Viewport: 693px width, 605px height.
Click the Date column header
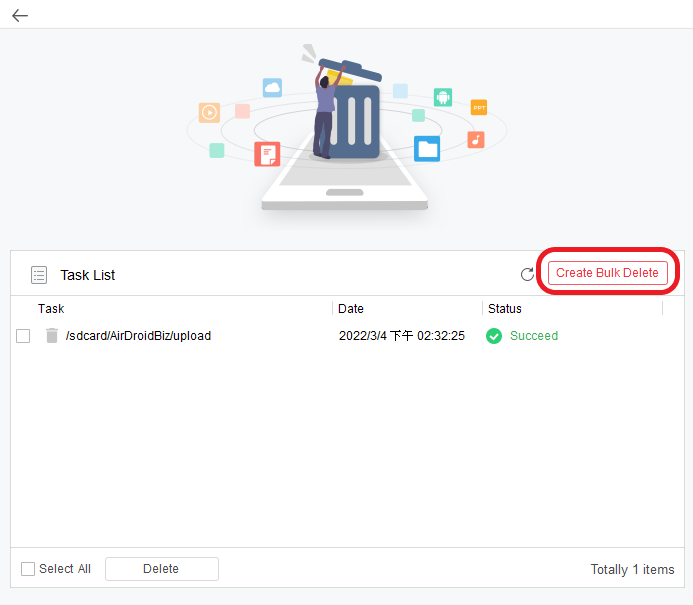coord(350,308)
